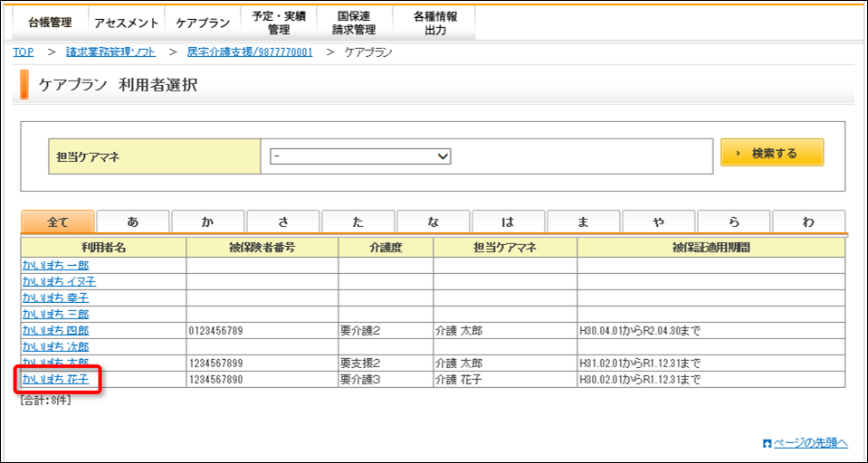Click insured number 1234567890 cell
The height and width of the screenshot is (463, 868).
tap(262, 380)
